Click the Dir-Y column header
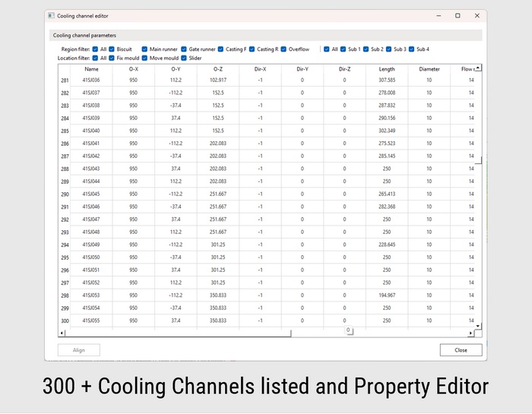The width and height of the screenshot is (532, 414). click(302, 69)
